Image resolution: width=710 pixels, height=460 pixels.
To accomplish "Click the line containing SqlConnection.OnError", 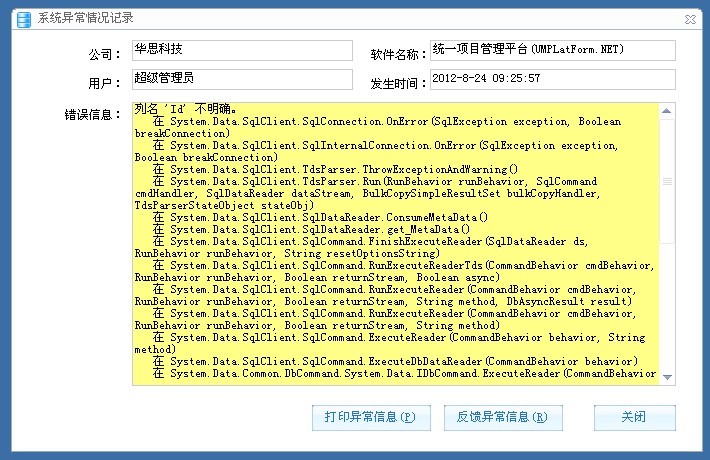I will tap(387, 121).
